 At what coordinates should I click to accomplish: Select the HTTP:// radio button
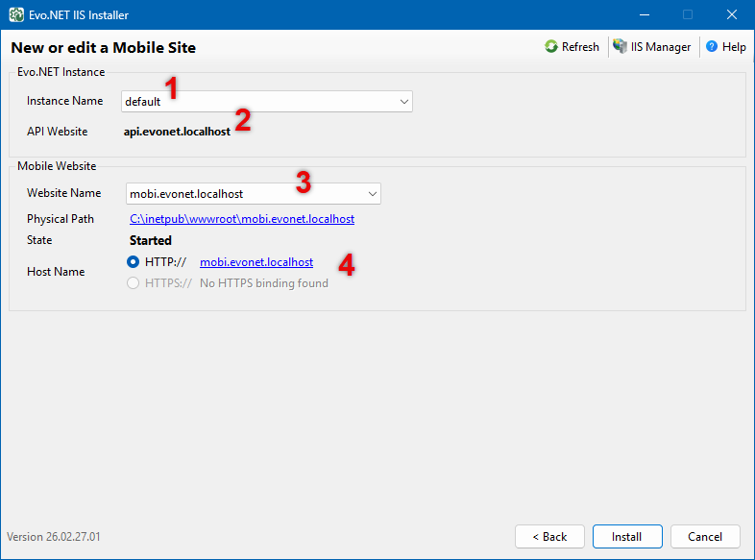133,262
